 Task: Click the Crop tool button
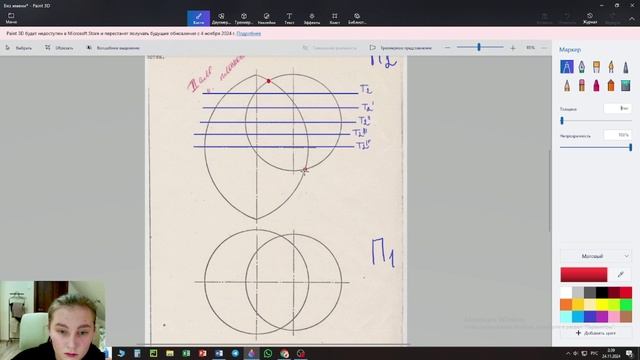59,48
